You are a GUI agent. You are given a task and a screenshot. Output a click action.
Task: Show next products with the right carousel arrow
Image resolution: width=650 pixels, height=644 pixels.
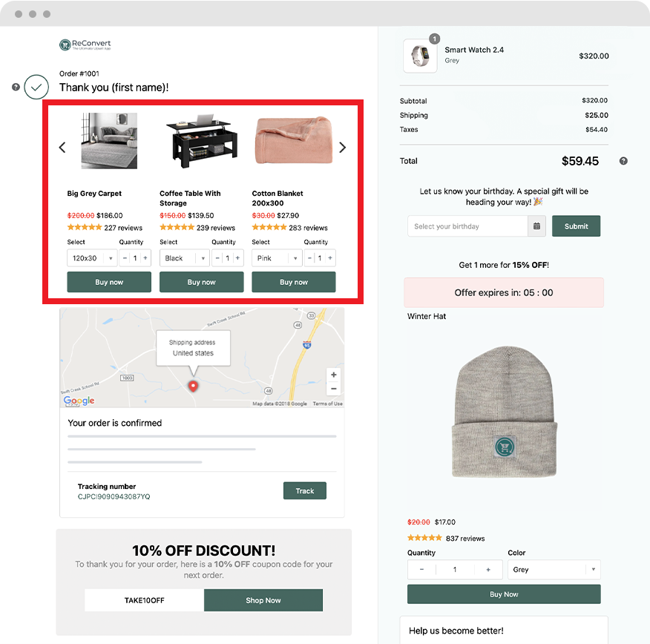[342, 147]
